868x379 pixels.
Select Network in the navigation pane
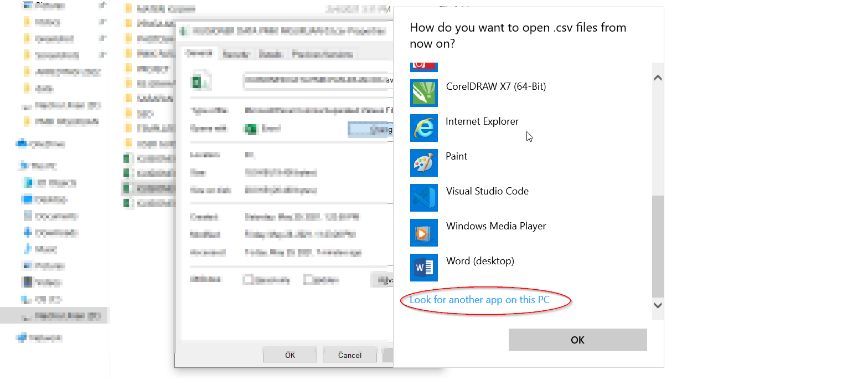click(x=45, y=337)
